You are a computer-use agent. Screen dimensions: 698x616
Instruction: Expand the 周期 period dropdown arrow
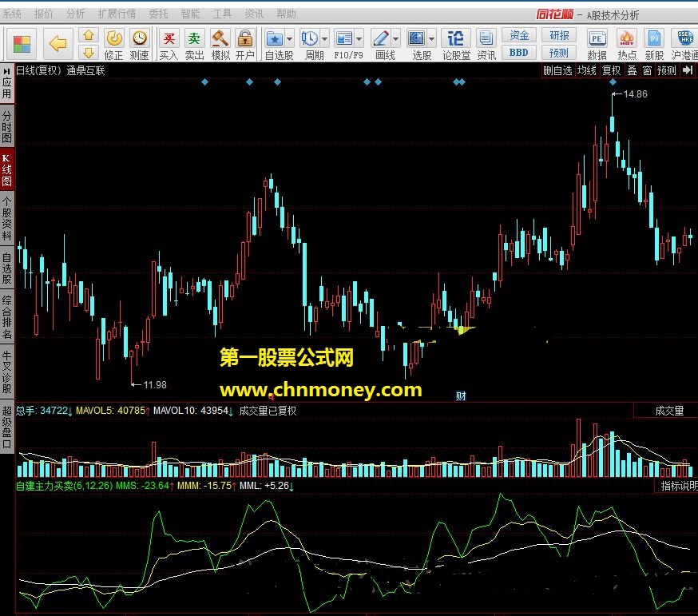325,39
